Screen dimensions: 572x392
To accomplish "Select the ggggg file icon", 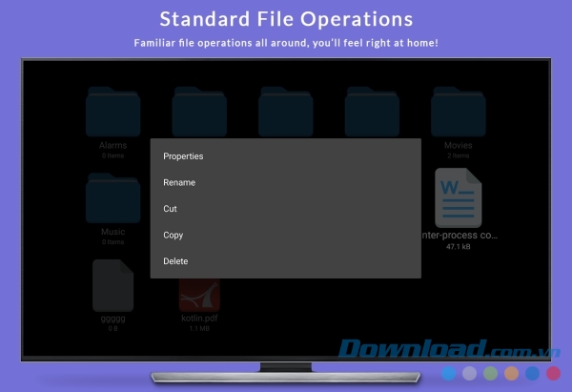I will tap(112, 285).
